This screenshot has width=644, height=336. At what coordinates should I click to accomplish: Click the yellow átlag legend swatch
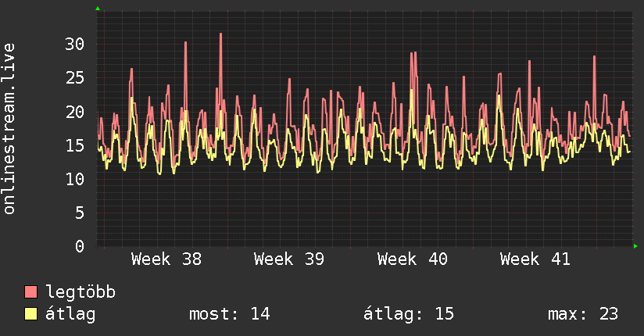pyautogui.click(x=30, y=314)
